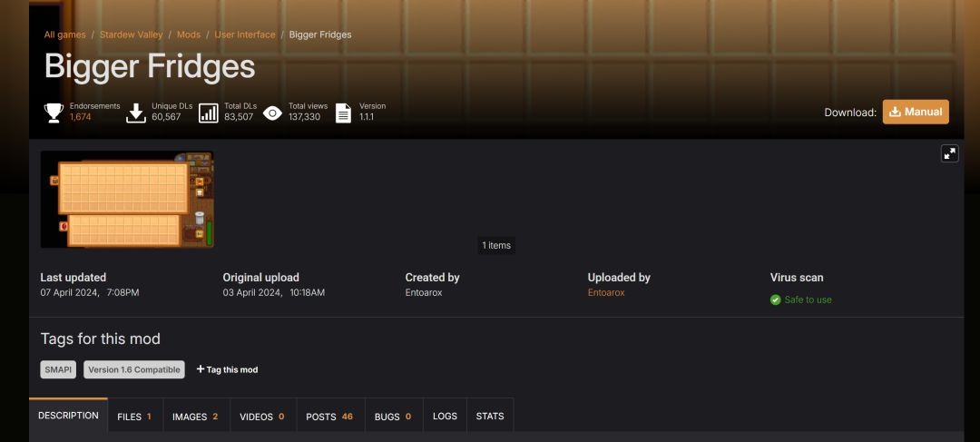This screenshot has width=980, height=442.
Task: Open the Mods breadcrumb link
Action: tap(189, 34)
